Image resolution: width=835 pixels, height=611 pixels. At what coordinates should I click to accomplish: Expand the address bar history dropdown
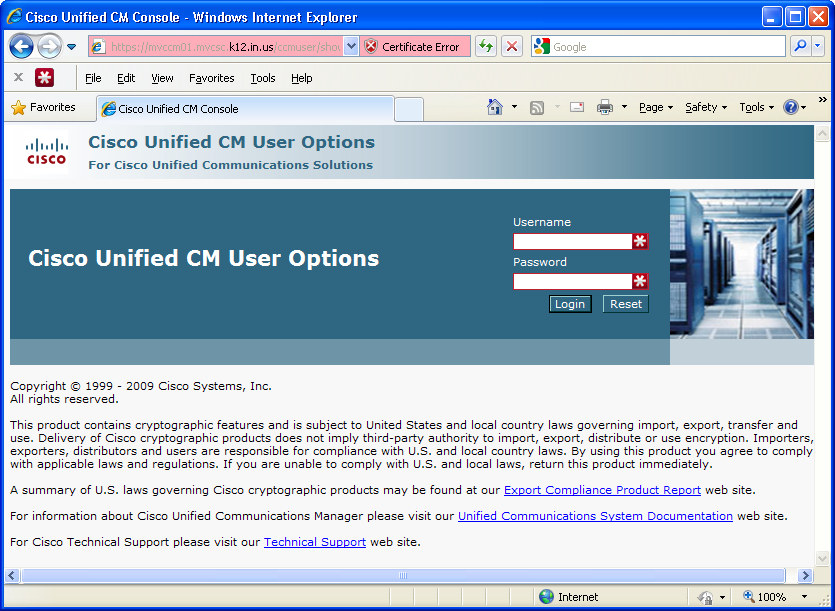[x=351, y=47]
